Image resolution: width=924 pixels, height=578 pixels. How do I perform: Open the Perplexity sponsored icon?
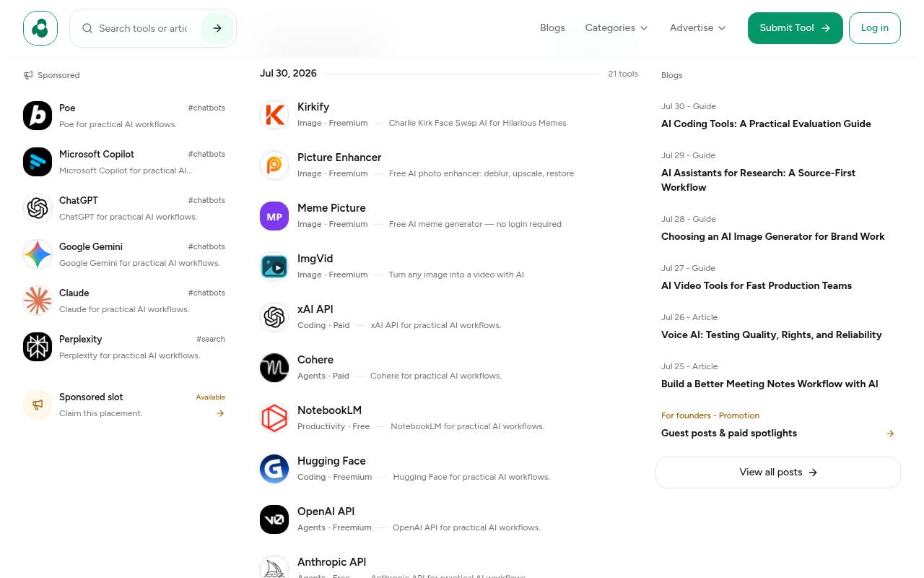click(38, 347)
